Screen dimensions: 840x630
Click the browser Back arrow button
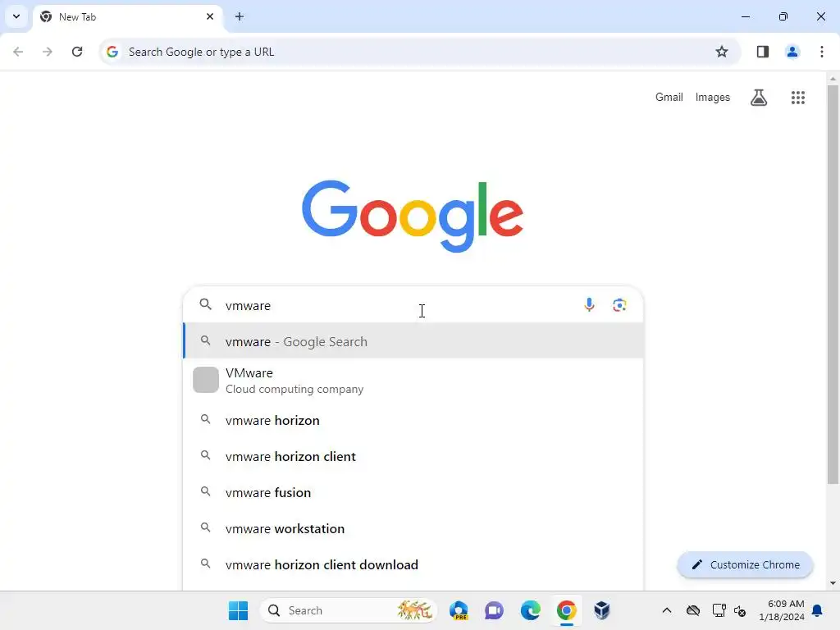[x=18, y=52]
